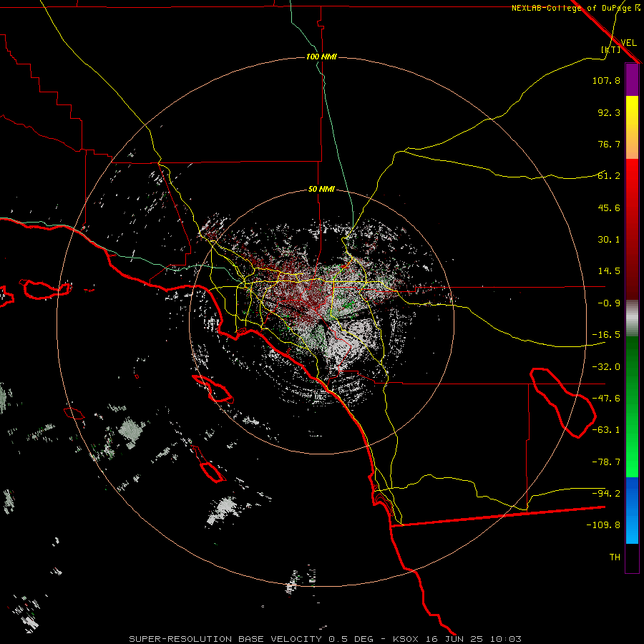
Task: Click the VEL legend heading
Action: click(628, 43)
